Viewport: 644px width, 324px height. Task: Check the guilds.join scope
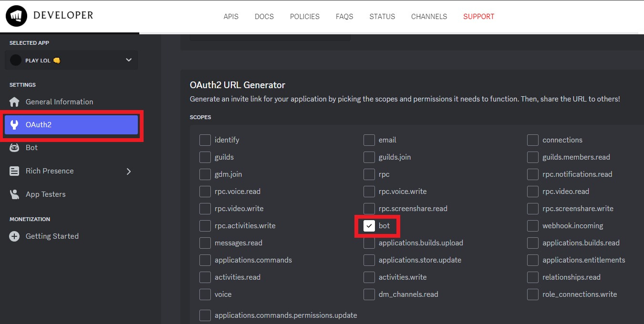pyautogui.click(x=369, y=157)
